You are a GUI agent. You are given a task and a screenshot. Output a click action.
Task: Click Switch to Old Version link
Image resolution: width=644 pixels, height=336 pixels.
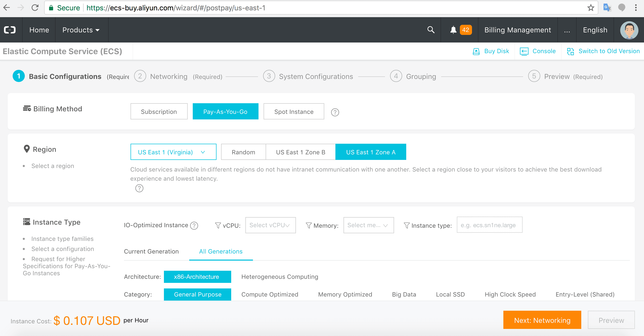click(603, 51)
